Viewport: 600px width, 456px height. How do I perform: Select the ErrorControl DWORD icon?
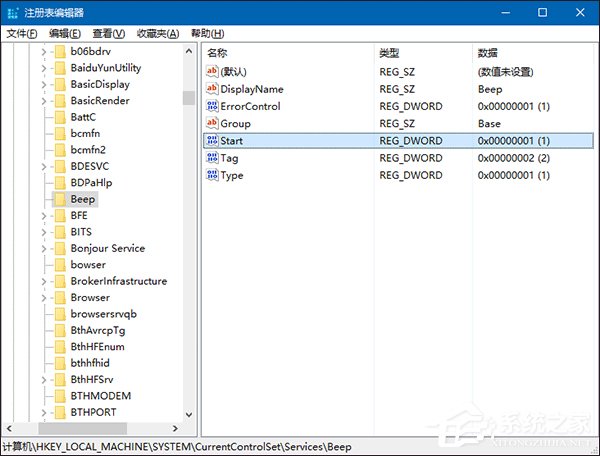pyautogui.click(x=212, y=106)
